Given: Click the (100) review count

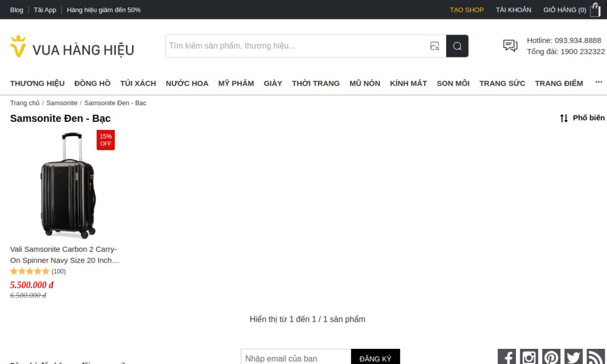Looking at the screenshot, I should (x=59, y=272).
